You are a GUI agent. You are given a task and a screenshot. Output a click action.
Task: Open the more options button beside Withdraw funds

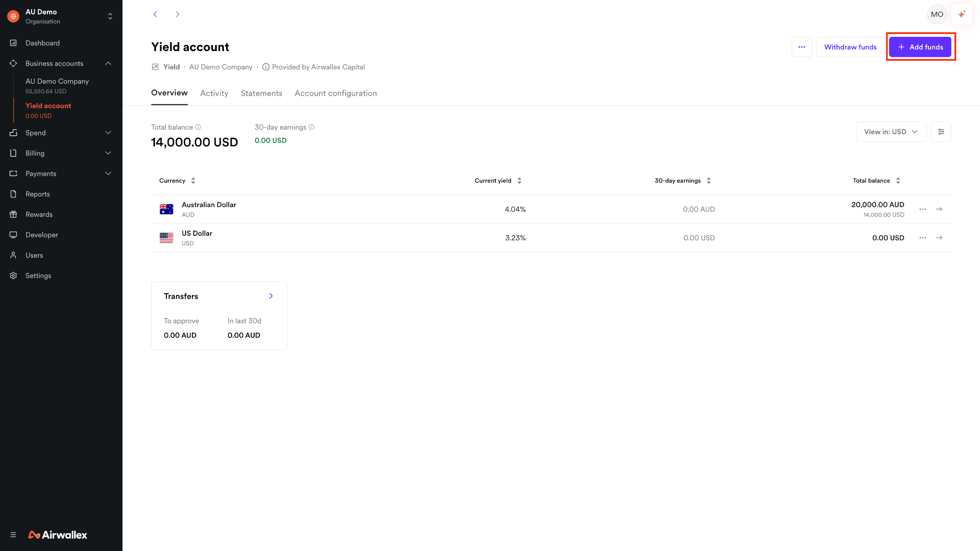(x=802, y=47)
